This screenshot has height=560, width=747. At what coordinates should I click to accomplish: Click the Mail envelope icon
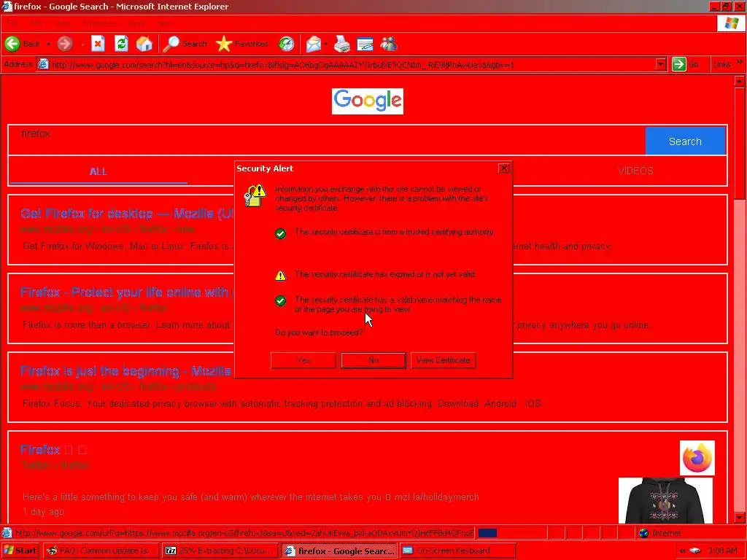(313, 44)
